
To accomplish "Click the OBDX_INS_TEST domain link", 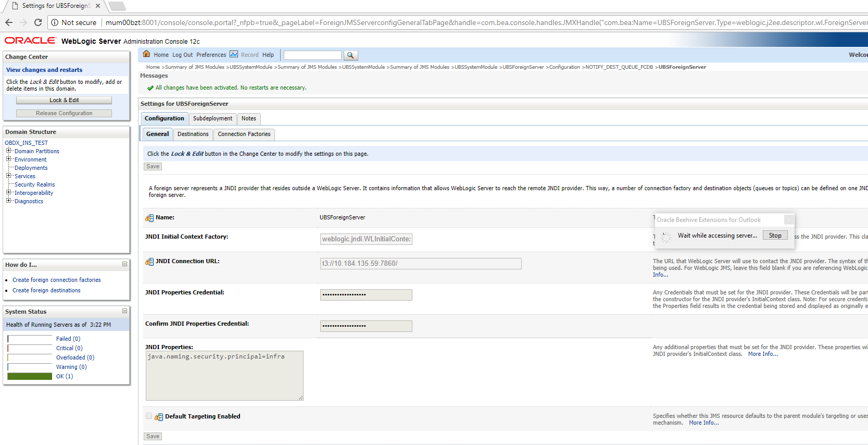I will 26,143.
